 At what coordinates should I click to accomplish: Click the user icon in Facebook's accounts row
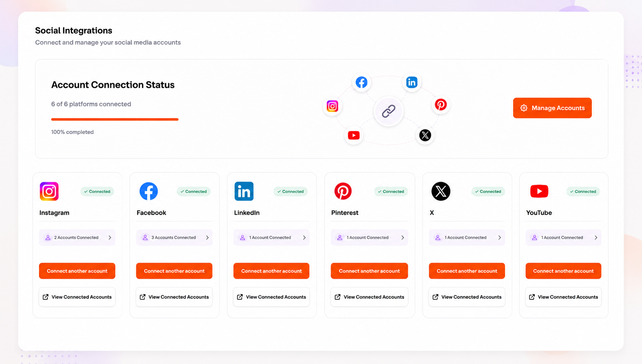145,238
